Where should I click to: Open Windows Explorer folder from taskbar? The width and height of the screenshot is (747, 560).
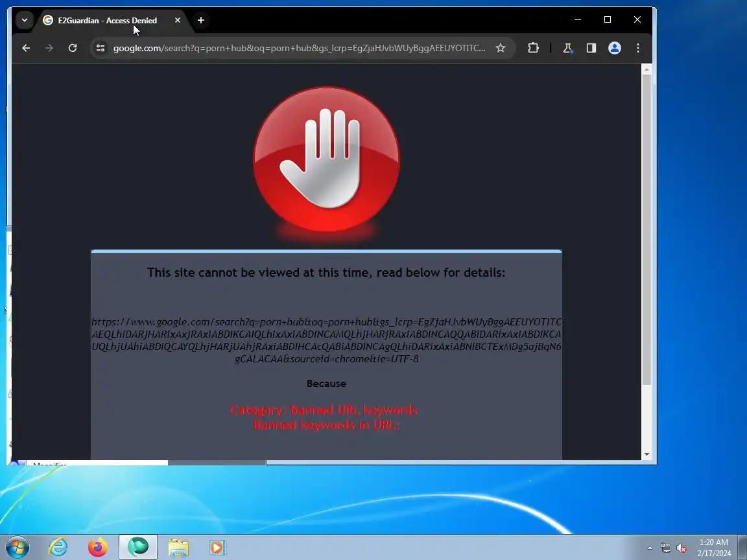point(178,547)
